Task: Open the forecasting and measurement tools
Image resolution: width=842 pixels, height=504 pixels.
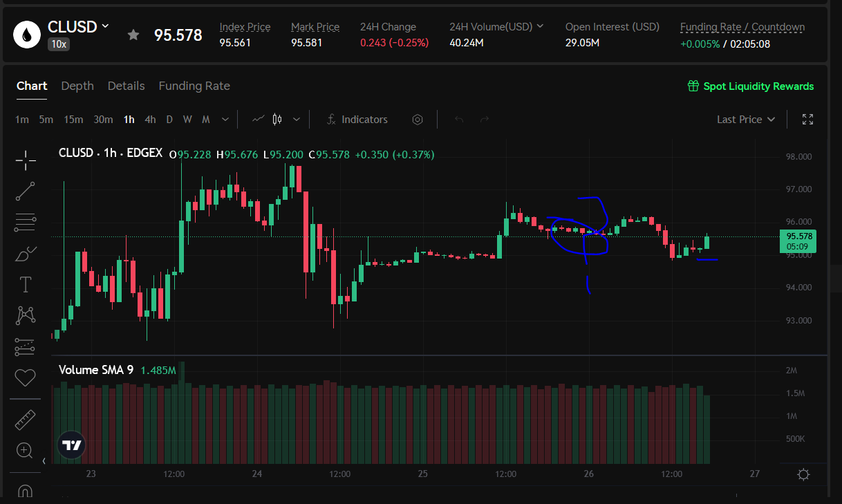Action: [x=26, y=346]
